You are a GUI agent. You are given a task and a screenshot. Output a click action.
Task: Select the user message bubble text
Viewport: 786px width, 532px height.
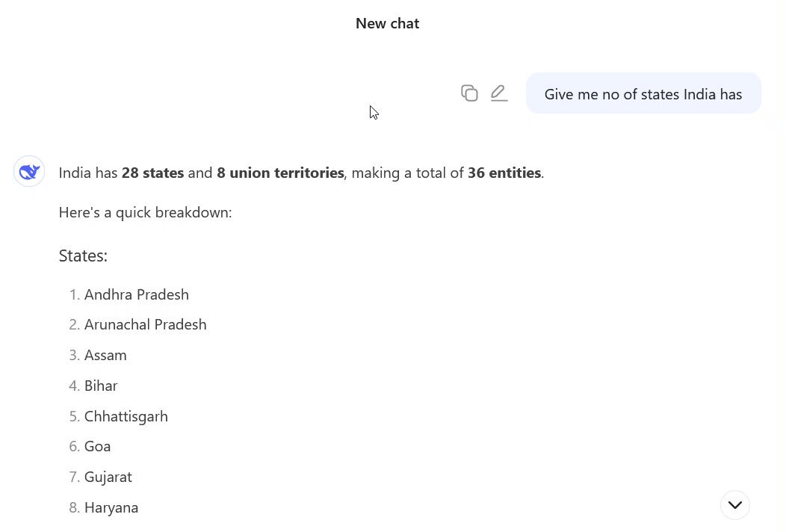pyautogui.click(x=643, y=94)
